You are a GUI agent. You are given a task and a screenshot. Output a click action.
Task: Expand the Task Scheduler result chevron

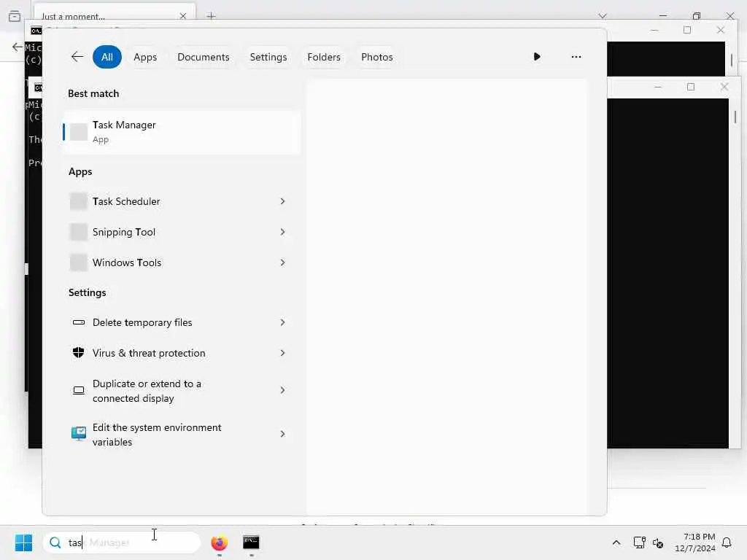[282, 201]
